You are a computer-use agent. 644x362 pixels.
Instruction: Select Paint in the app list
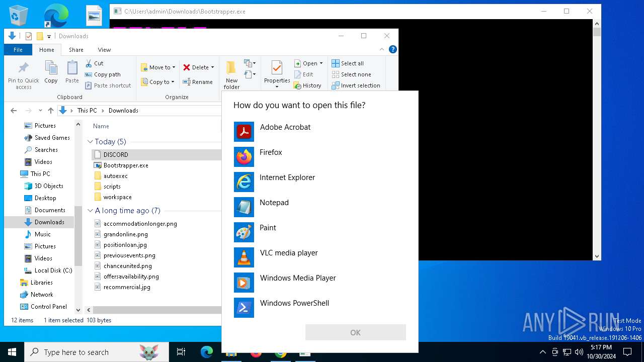click(x=320, y=232)
